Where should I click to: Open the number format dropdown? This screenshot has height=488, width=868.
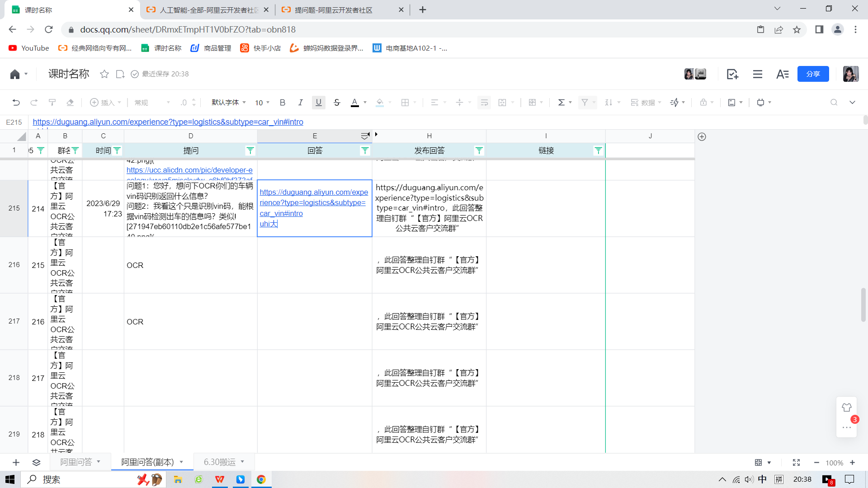(x=152, y=103)
